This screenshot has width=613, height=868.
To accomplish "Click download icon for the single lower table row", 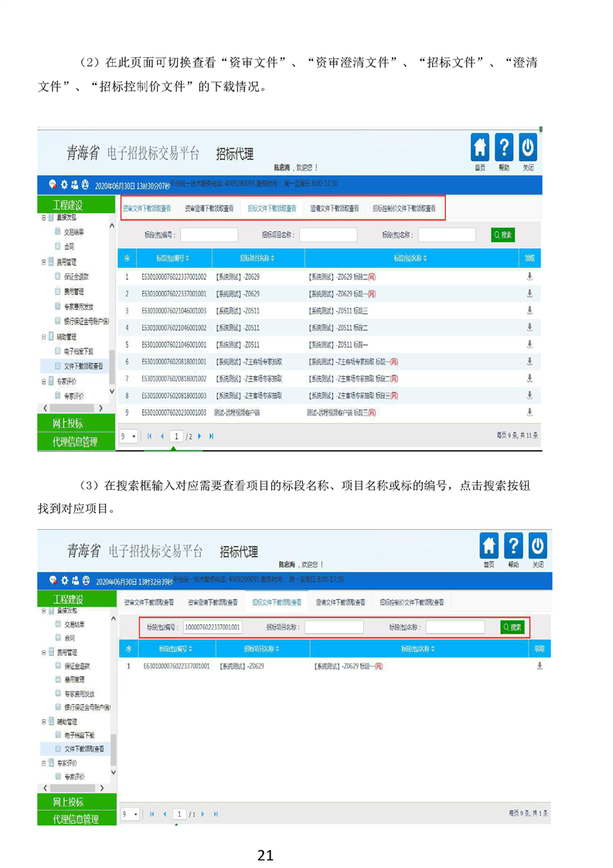I will click(x=540, y=665).
